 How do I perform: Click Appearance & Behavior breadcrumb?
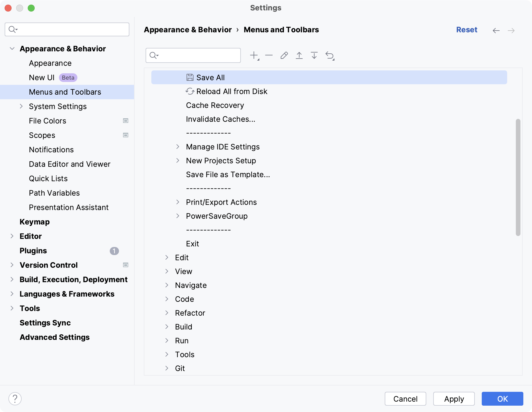coord(188,30)
